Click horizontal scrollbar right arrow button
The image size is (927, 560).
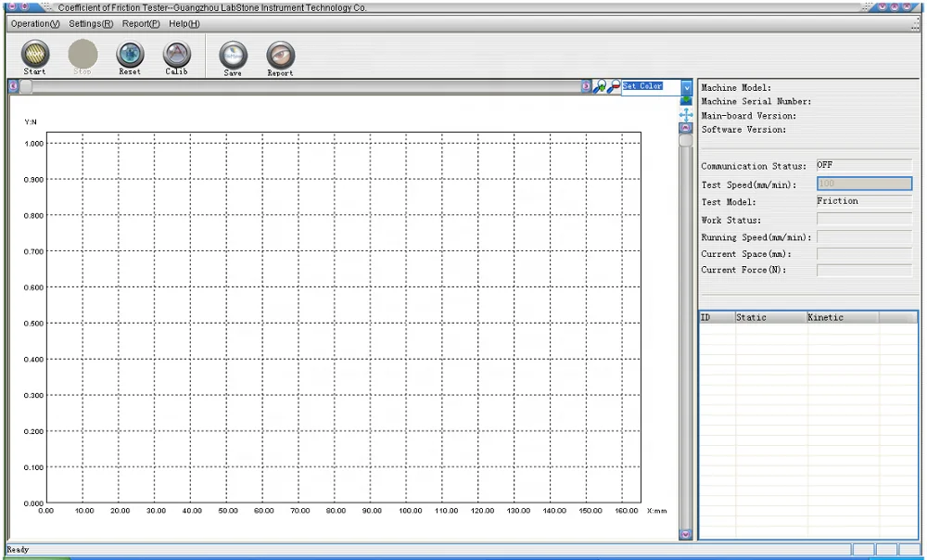pyautogui.click(x=586, y=86)
